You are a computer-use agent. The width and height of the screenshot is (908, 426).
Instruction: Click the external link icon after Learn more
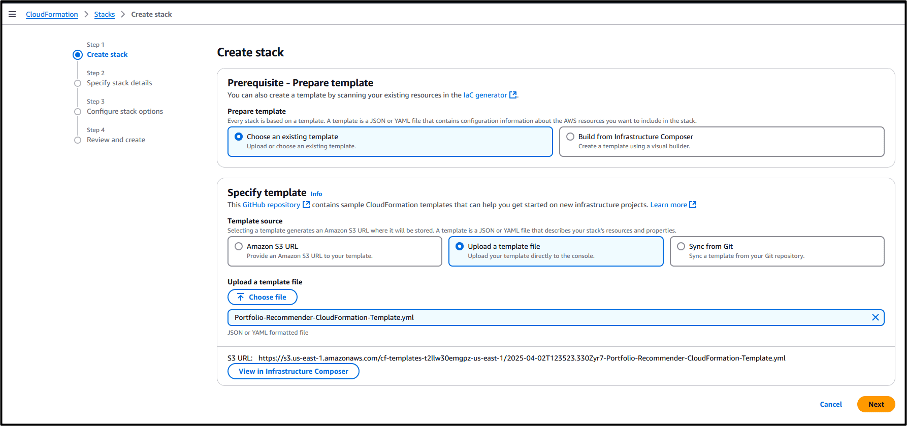pyautogui.click(x=692, y=204)
